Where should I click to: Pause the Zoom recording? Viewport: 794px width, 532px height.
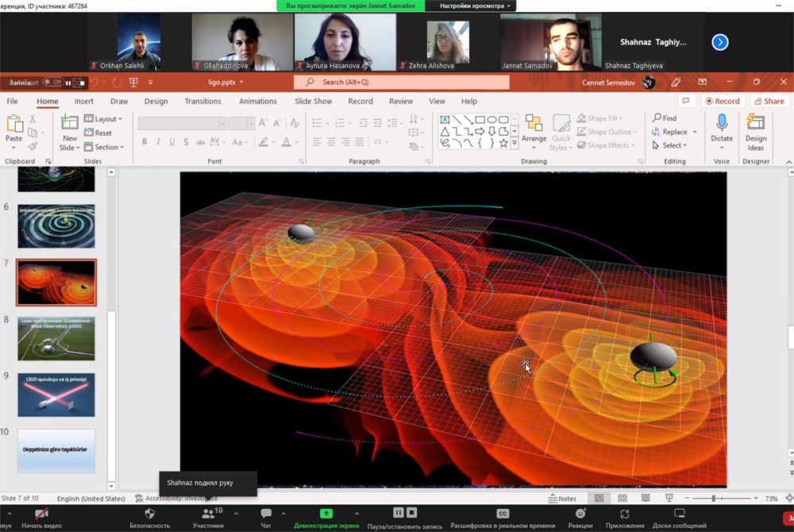(x=399, y=513)
